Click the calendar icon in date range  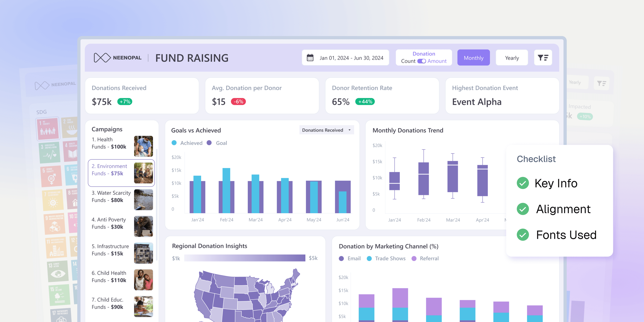[310, 58]
